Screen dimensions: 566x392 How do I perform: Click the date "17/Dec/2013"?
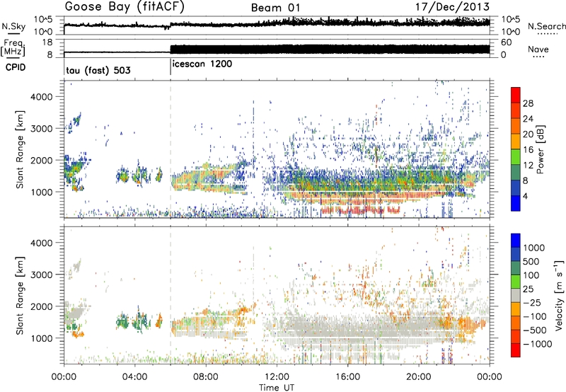click(x=452, y=7)
